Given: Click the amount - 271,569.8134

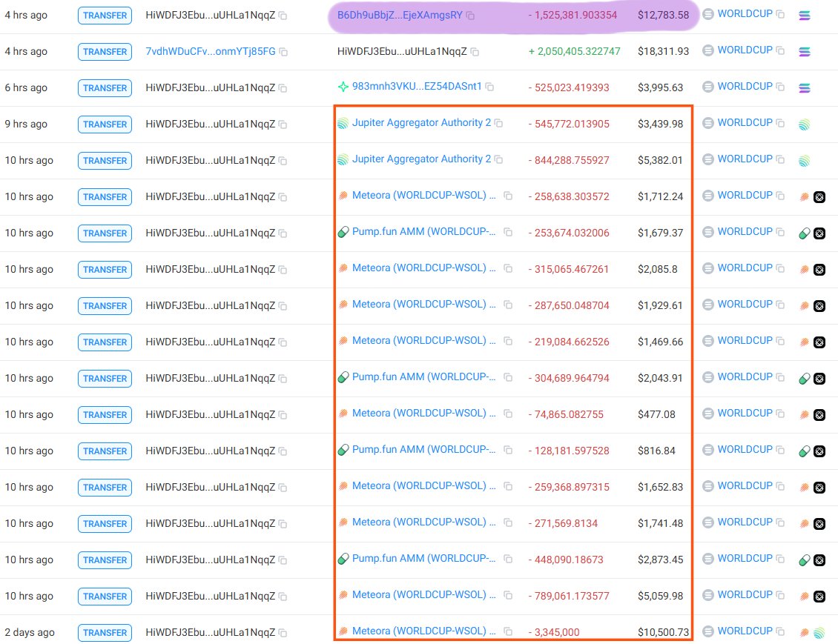Looking at the screenshot, I should click(x=563, y=523).
